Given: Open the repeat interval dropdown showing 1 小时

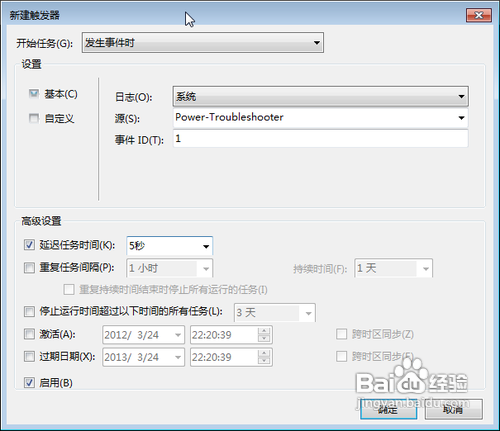Looking at the screenshot, I should pos(169,268).
